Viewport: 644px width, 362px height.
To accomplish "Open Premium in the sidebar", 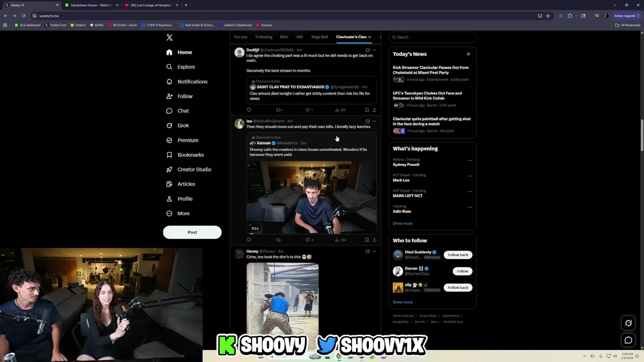I will (x=182, y=140).
